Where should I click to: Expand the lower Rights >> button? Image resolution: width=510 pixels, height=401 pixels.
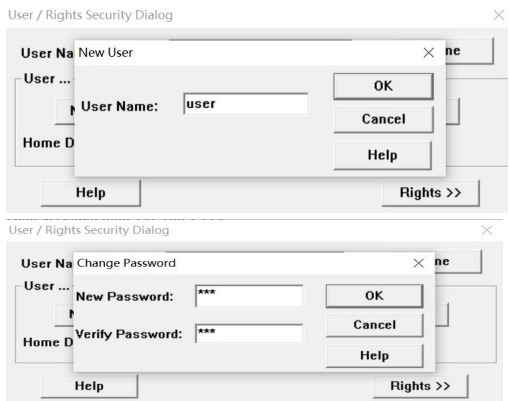420,386
